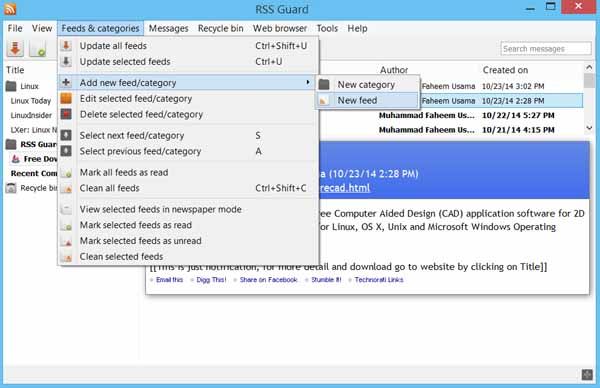Click the bottom-right status bar corner icon

pyautogui.click(x=587, y=375)
